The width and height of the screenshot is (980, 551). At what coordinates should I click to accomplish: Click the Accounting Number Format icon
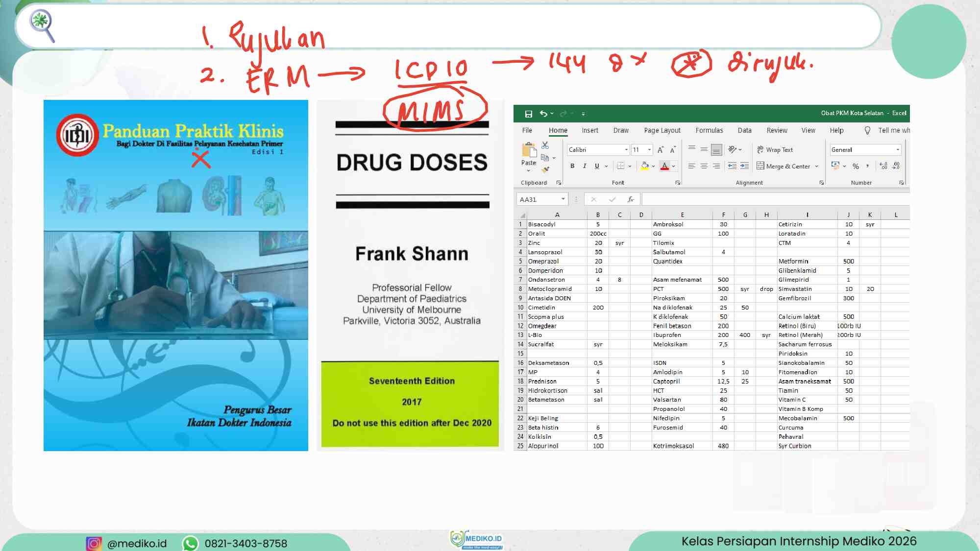835,166
